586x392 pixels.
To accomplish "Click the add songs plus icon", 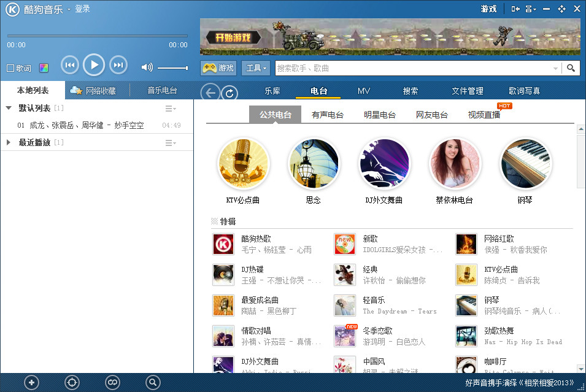I will pyautogui.click(x=31, y=382).
